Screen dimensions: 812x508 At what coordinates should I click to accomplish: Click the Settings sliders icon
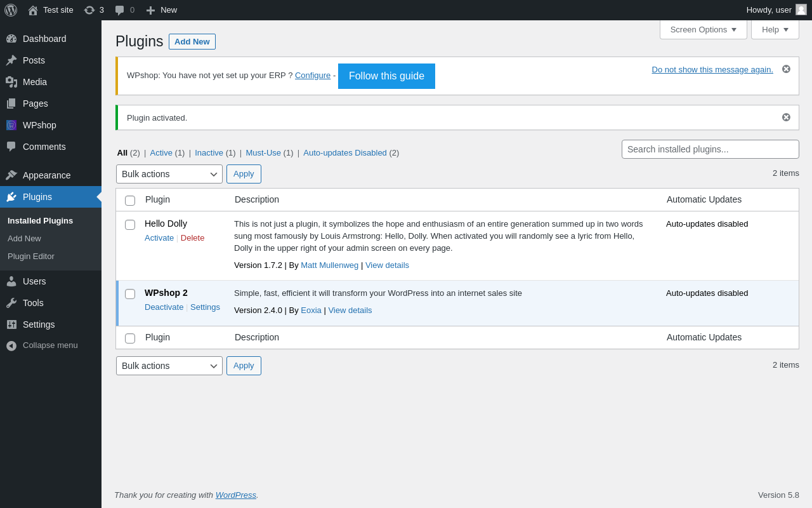pyautogui.click(x=11, y=324)
